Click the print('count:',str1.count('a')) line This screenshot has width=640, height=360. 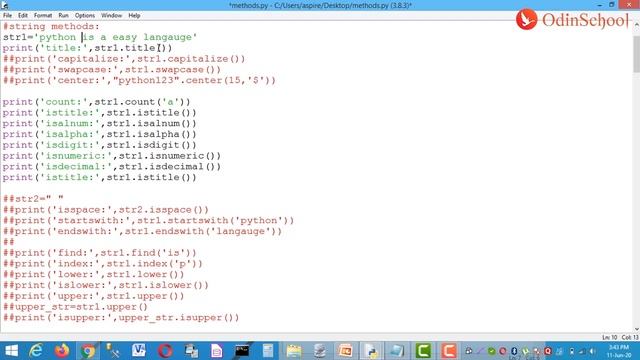pos(97,102)
